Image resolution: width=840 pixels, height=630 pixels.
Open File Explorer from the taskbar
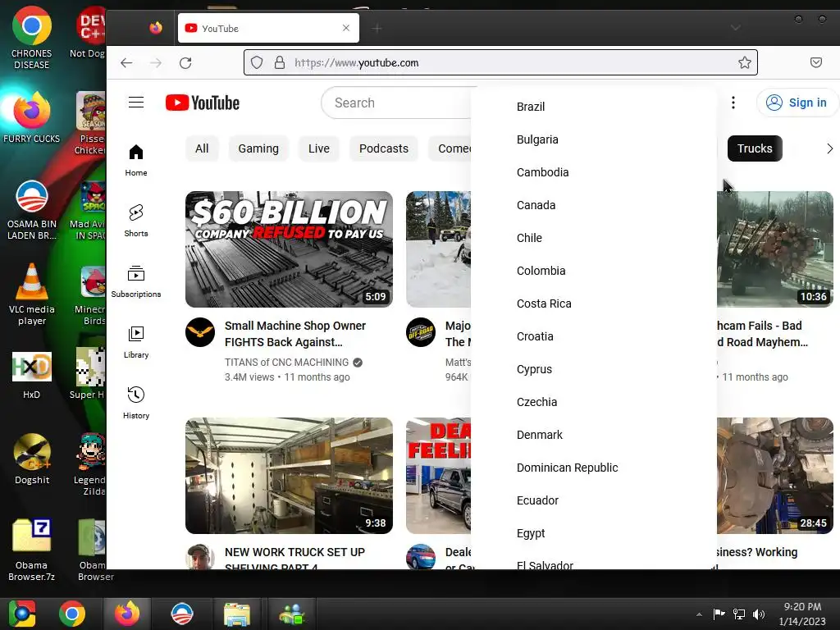coord(236,614)
